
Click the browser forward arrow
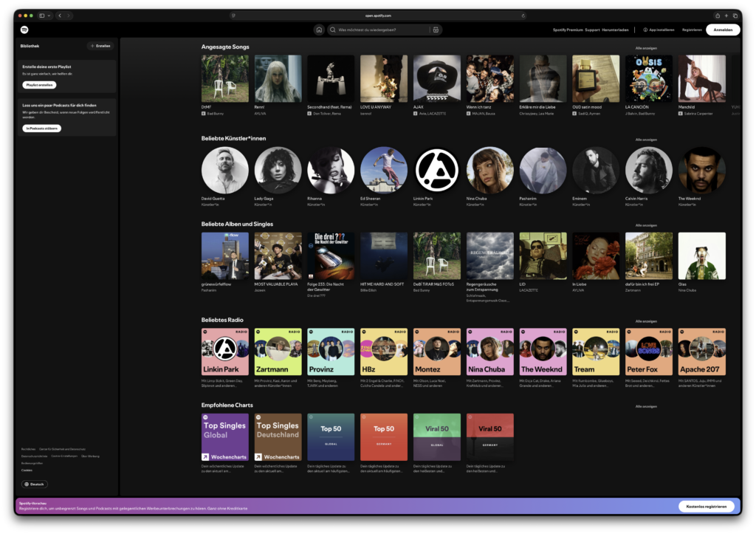click(69, 16)
